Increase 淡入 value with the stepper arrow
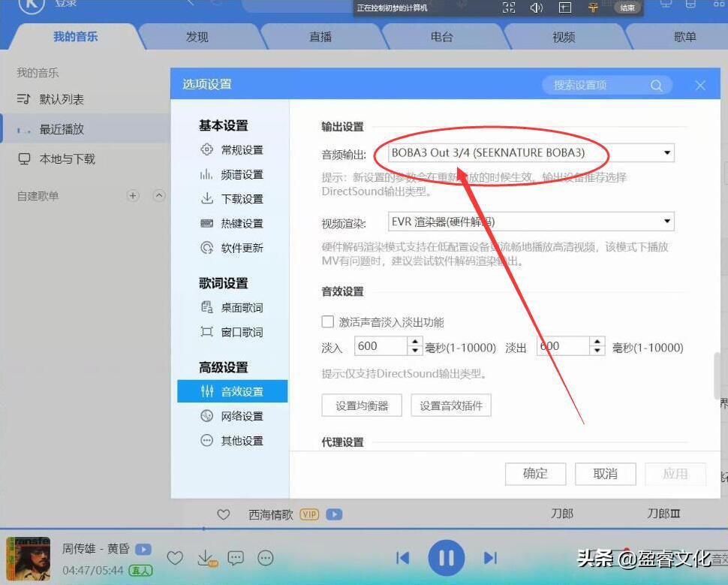Screen dimensions: 728x585 [x=414, y=342]
